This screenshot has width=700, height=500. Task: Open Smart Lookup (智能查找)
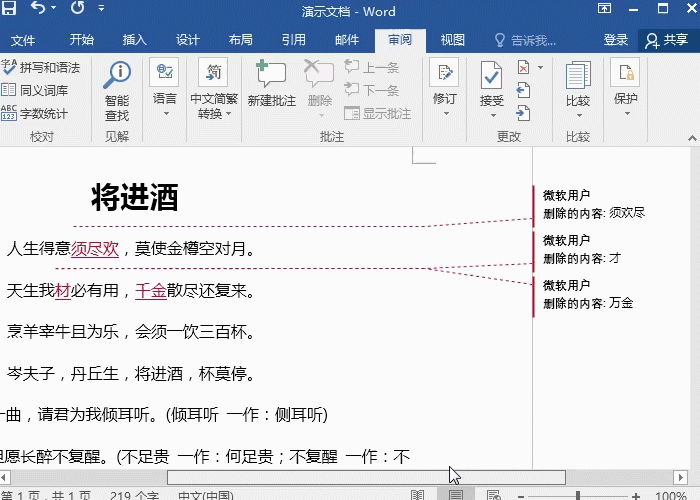117,88
